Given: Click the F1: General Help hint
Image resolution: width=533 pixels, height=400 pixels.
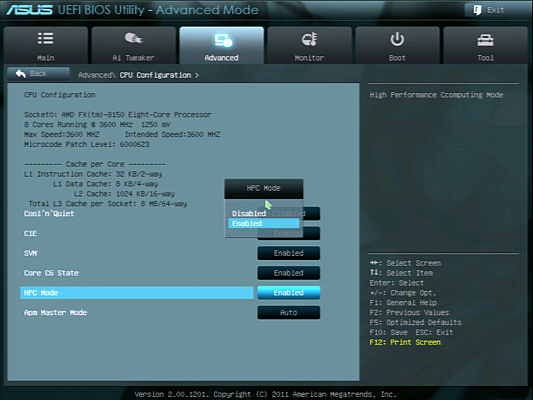Looking at the screenshot, I should 403,303.
